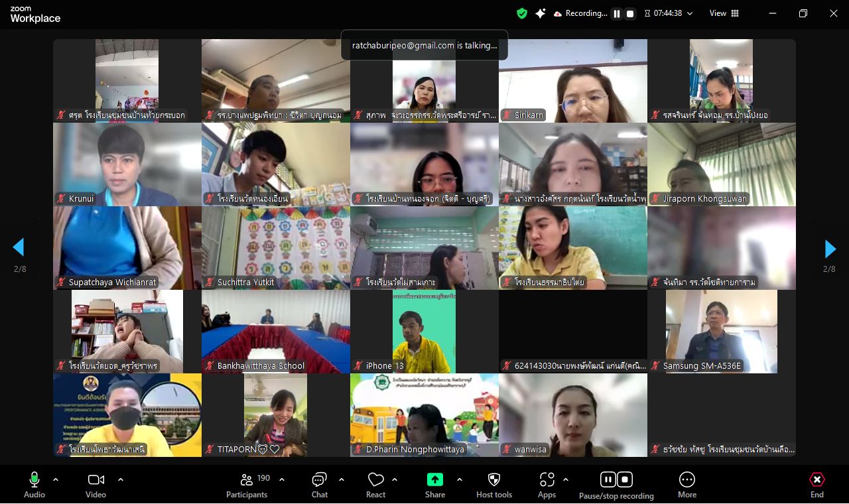Open the More options menu
The image size is (849, 504).
click(687, 485)
